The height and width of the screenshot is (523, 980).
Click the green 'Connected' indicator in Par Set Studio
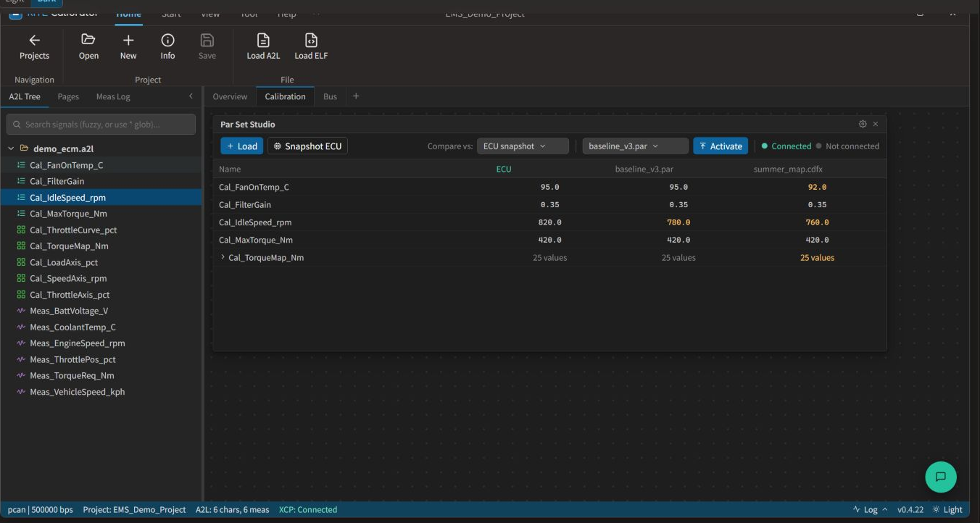[786, 146]
